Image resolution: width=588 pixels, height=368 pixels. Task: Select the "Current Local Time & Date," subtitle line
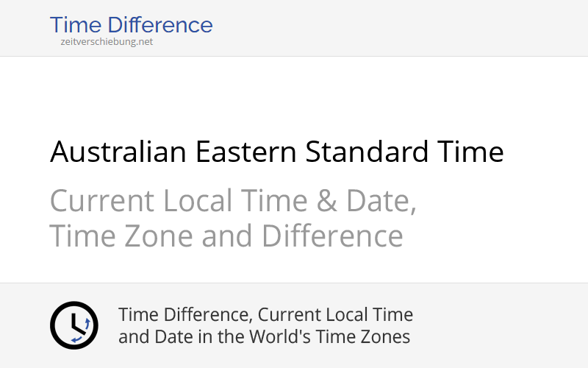point(233,201)
